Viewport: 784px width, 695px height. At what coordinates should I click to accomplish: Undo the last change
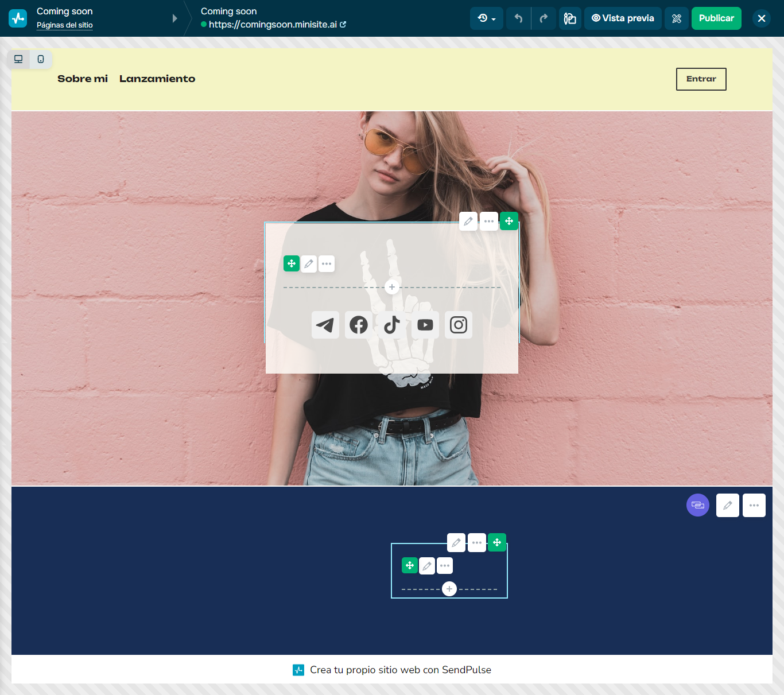[518, 18]
